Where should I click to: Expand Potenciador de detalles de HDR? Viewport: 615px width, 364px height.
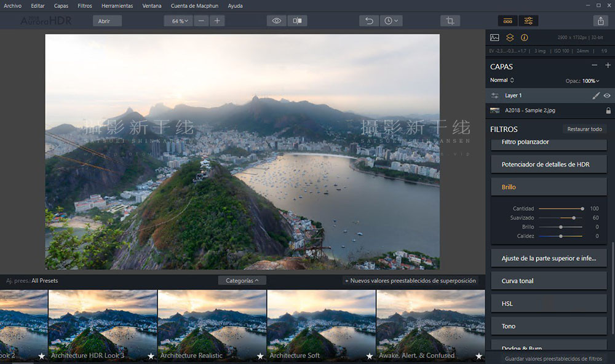pos(549,164)
